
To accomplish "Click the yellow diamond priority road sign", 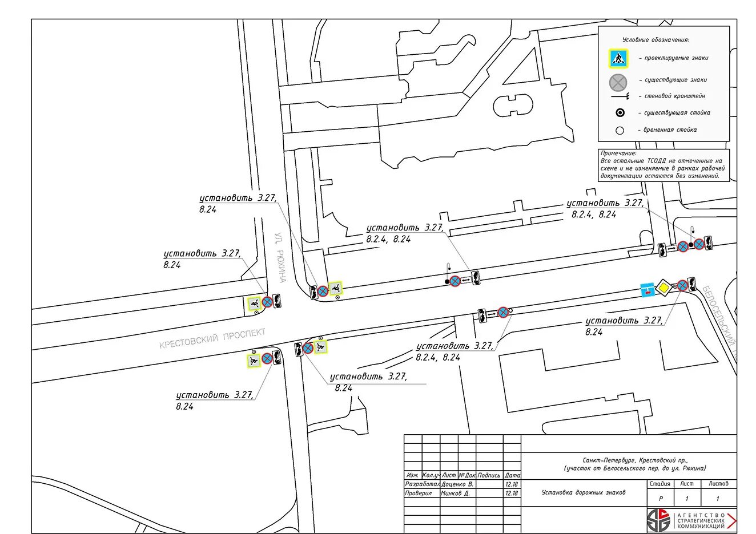I will click(x=663, y=289).
